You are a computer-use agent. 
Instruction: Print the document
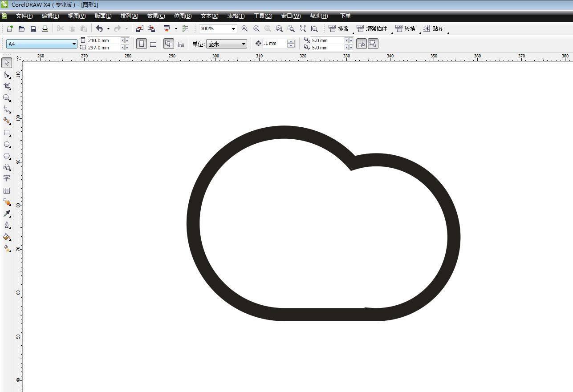(x=45, y=28)
